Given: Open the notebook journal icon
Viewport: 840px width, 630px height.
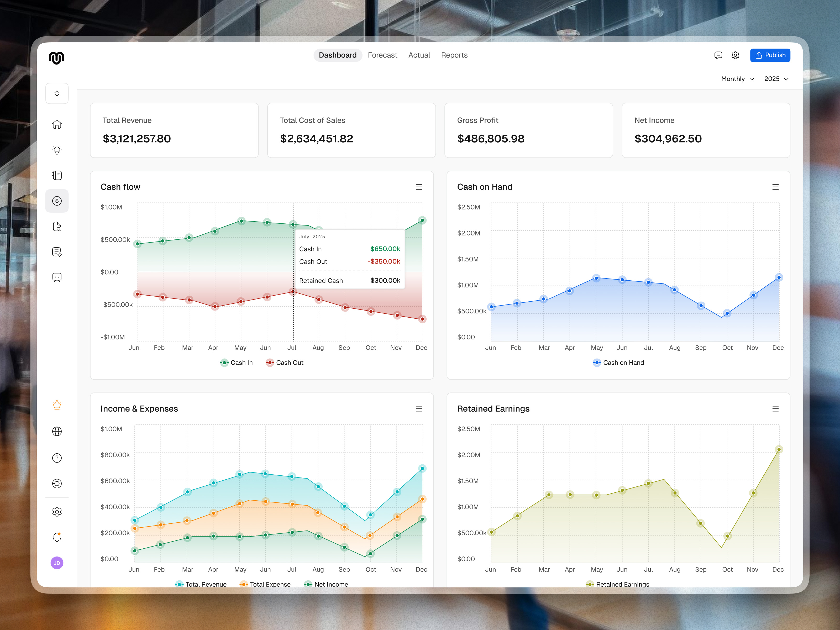Looking at the screenshot, I should point(57,175).
